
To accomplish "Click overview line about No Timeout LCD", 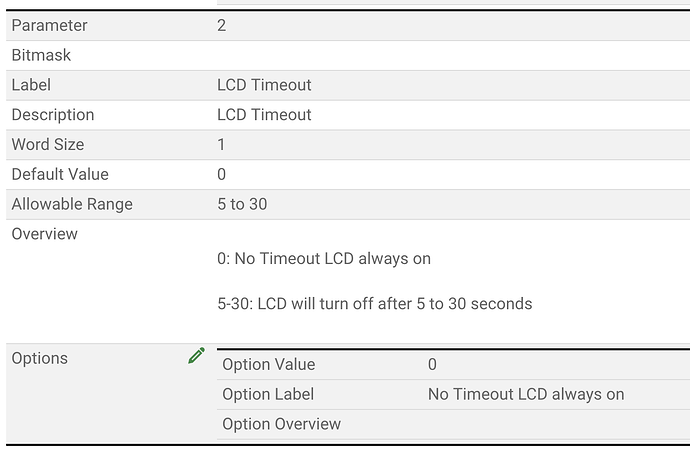I will tap(324, 259).
